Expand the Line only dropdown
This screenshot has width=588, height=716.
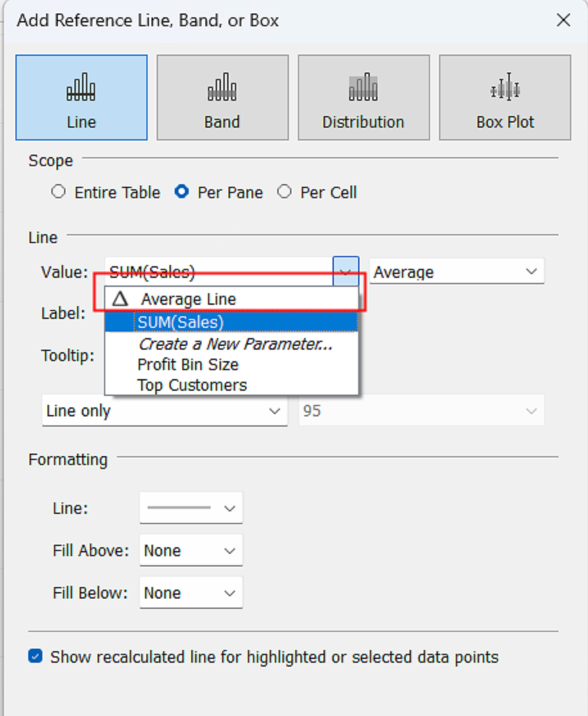point(164,411)
